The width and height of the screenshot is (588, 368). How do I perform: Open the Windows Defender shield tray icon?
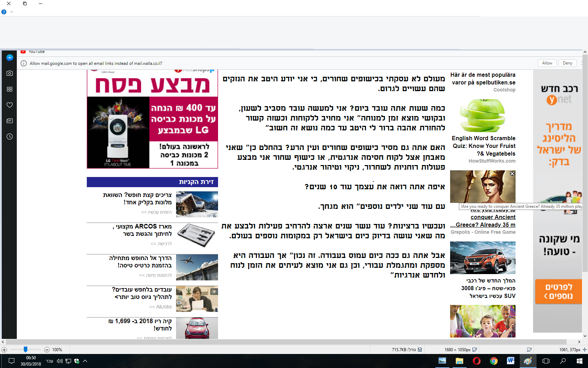click(x=77, y=361)
